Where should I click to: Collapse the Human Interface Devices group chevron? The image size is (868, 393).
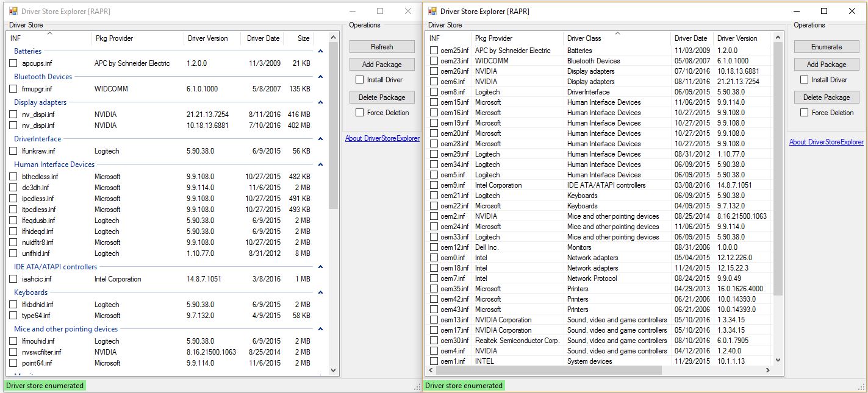[x=321, y=165]
